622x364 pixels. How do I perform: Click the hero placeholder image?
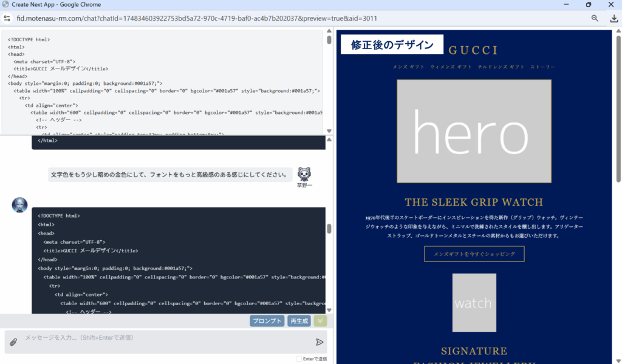pyautogui.click(x=474, y=131)
